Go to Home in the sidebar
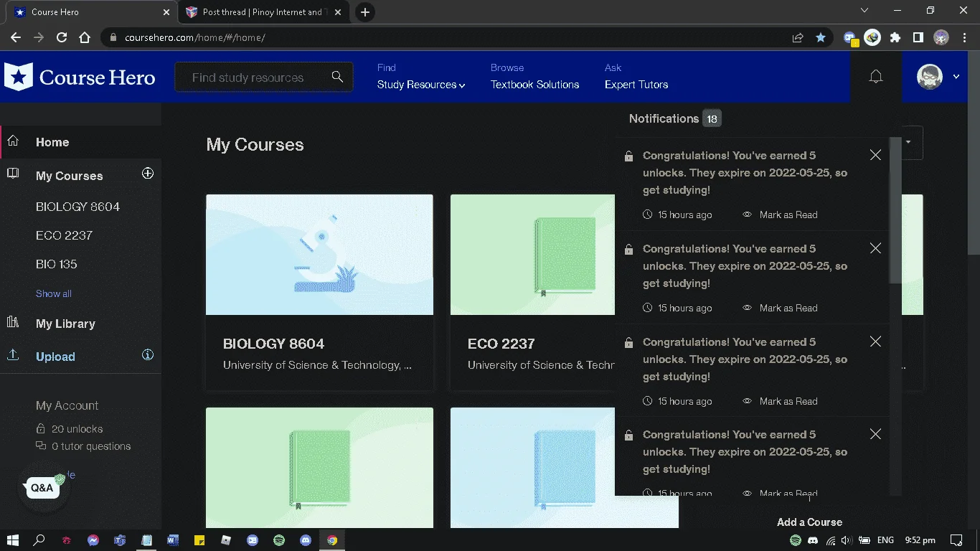This screenshot has height=551, width=980. click(52, 142)
